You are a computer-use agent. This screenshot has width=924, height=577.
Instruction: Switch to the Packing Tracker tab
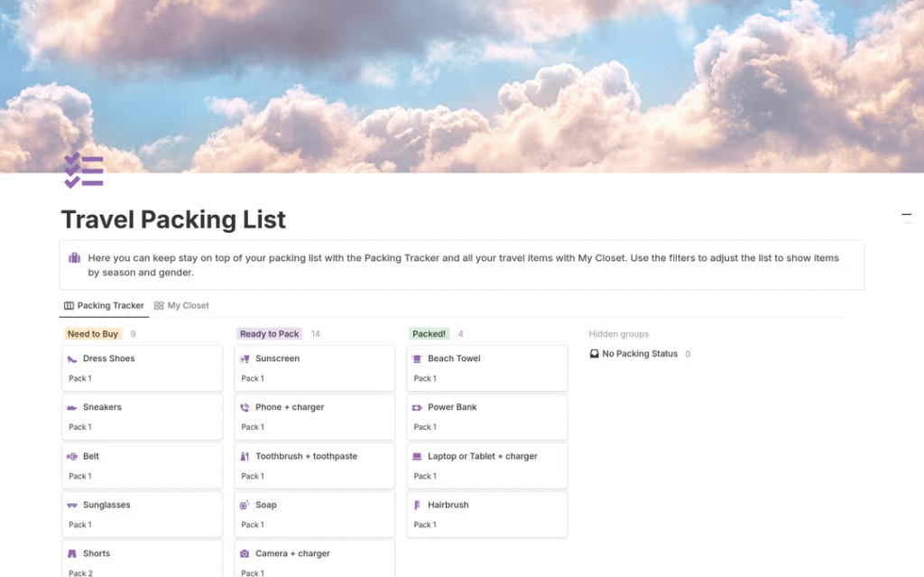105,305
